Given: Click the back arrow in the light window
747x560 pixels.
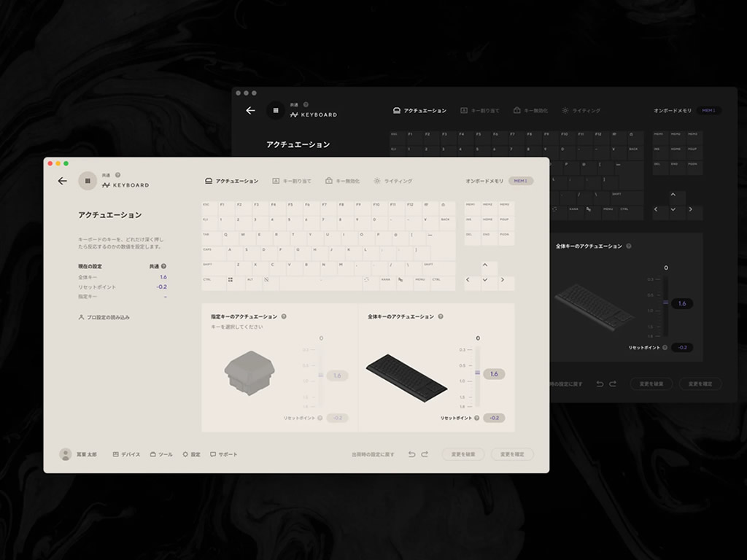Looking at the screenshot, I should (x=63, y=181).
